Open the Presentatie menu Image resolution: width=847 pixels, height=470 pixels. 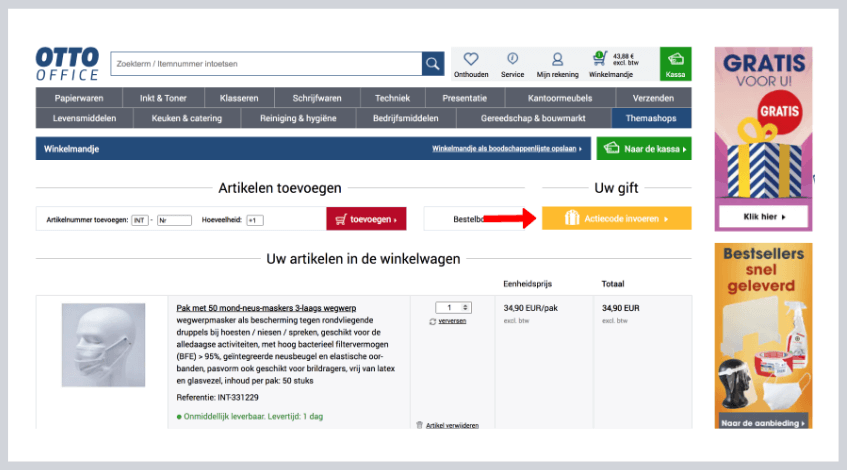(465, 98)
